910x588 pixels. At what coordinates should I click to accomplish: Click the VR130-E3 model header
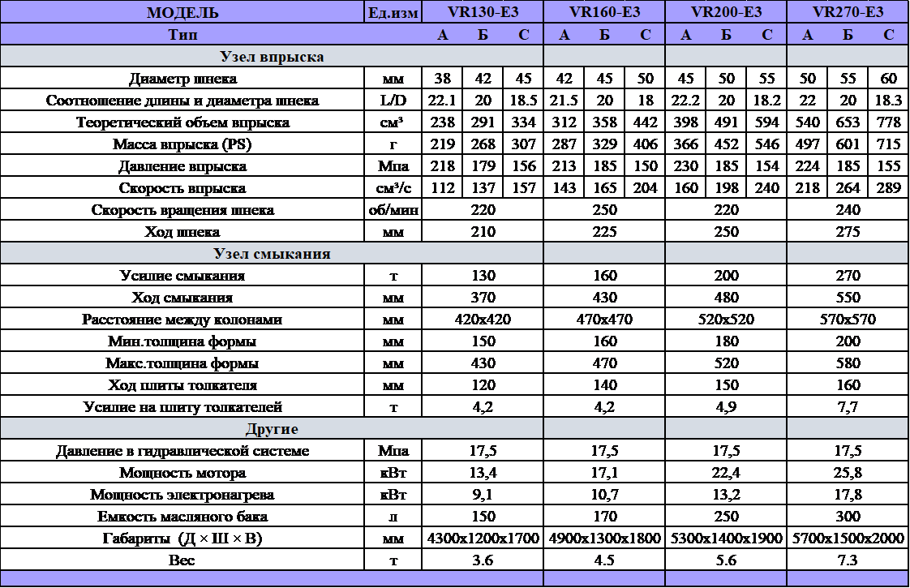point(483,12)
